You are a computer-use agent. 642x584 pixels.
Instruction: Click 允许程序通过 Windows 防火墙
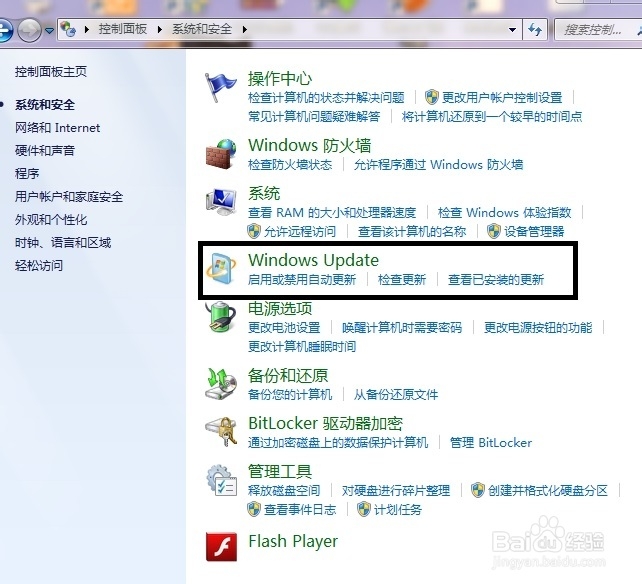click(x=438, y=165)
